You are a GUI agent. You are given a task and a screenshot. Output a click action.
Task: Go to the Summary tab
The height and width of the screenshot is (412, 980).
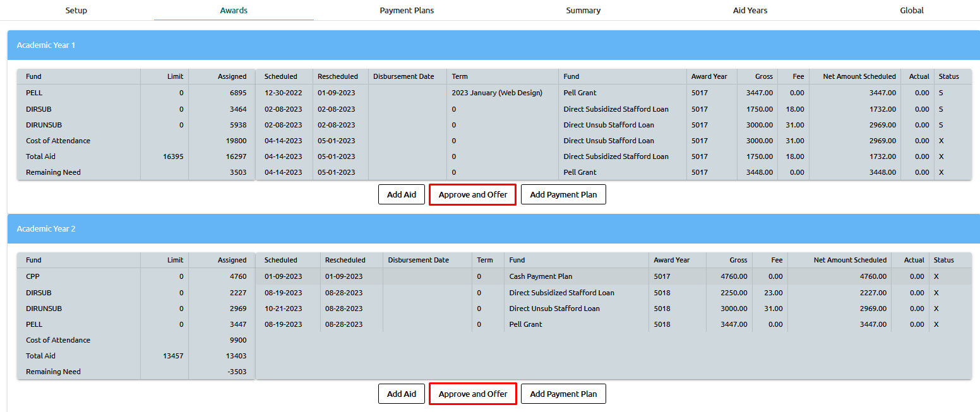tap(583, 11)
